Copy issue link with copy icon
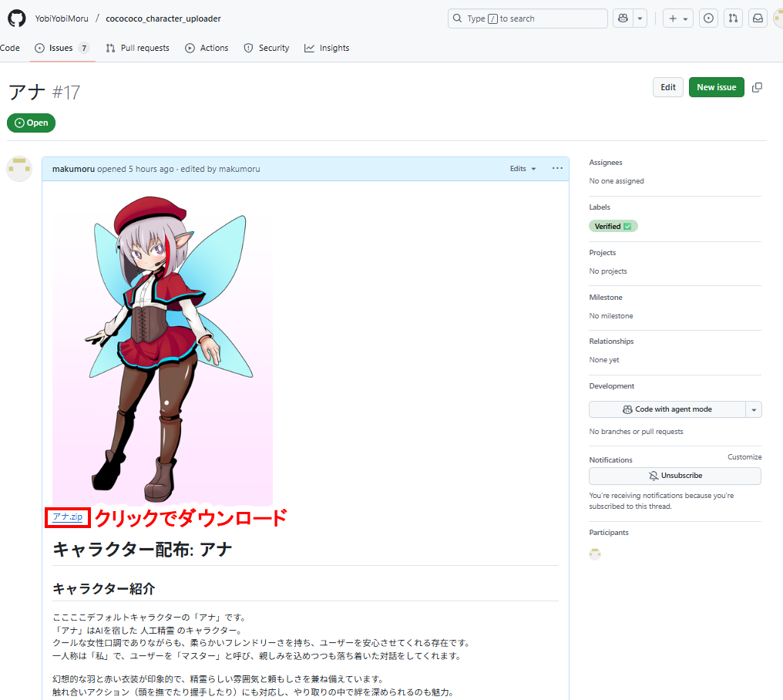This screenshot has height=700, width=783. (x=757, y=87)
